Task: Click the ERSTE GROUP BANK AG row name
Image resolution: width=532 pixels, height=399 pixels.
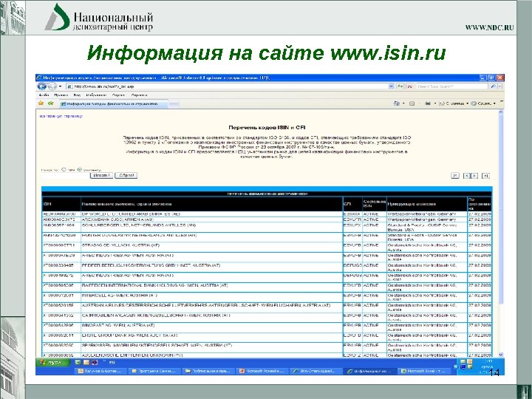Action: 129,335
